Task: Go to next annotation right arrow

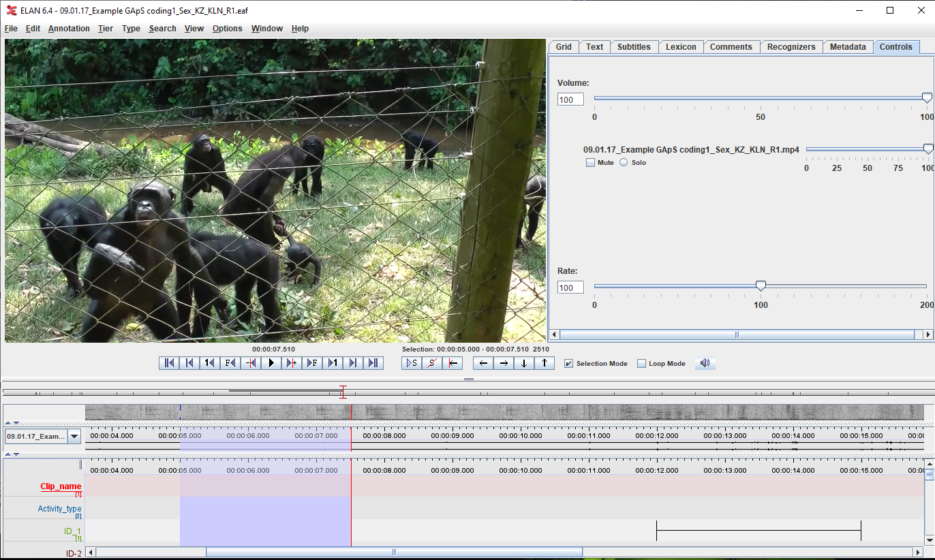Action: tap(504, 363)
